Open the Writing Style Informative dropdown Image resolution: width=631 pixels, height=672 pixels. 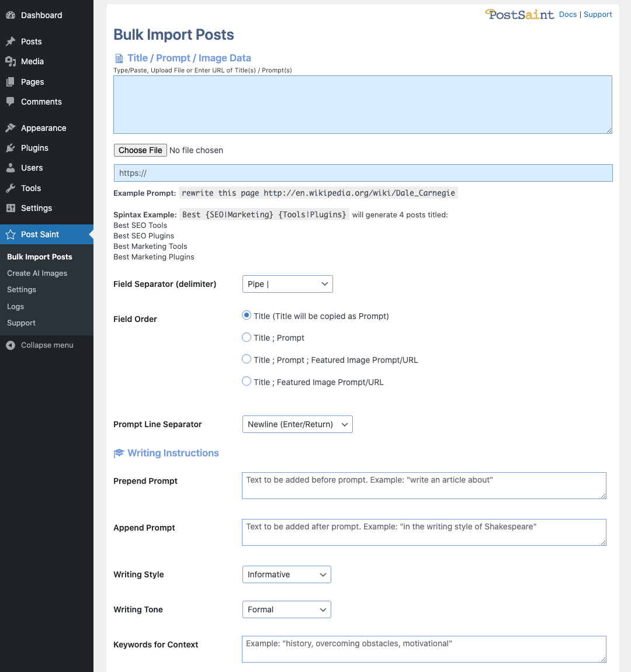pos(287,575)
